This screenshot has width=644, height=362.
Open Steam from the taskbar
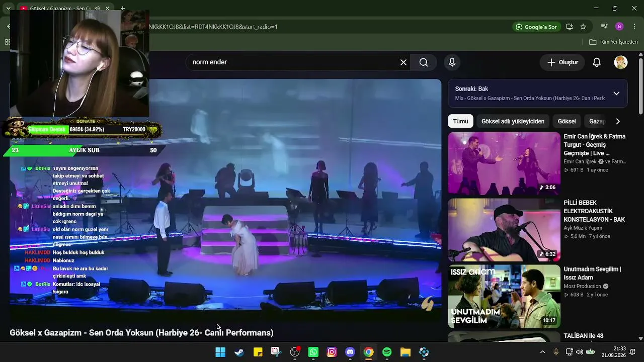coord(239,352)
